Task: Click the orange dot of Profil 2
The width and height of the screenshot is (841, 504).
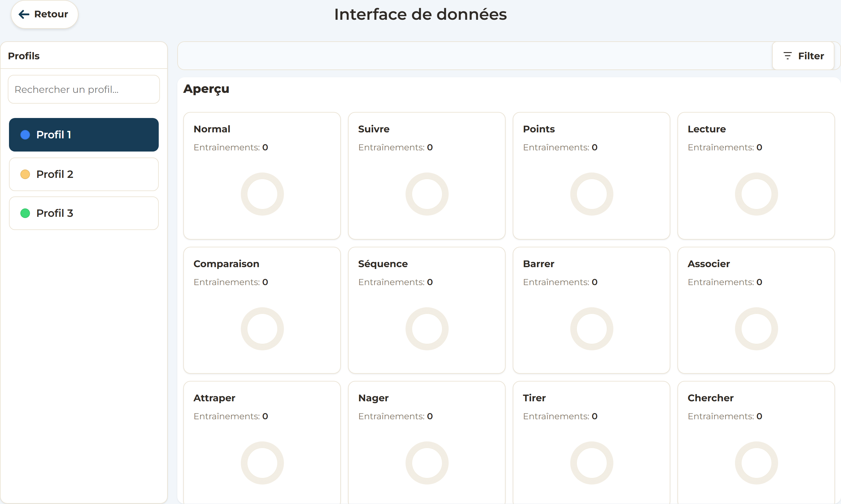Action: 25,174
